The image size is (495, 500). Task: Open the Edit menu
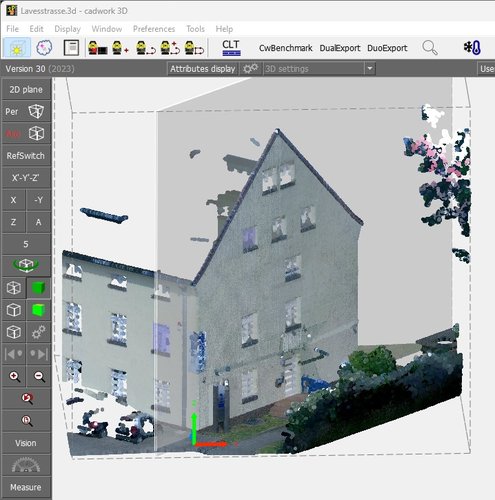(x=36, y=29)
